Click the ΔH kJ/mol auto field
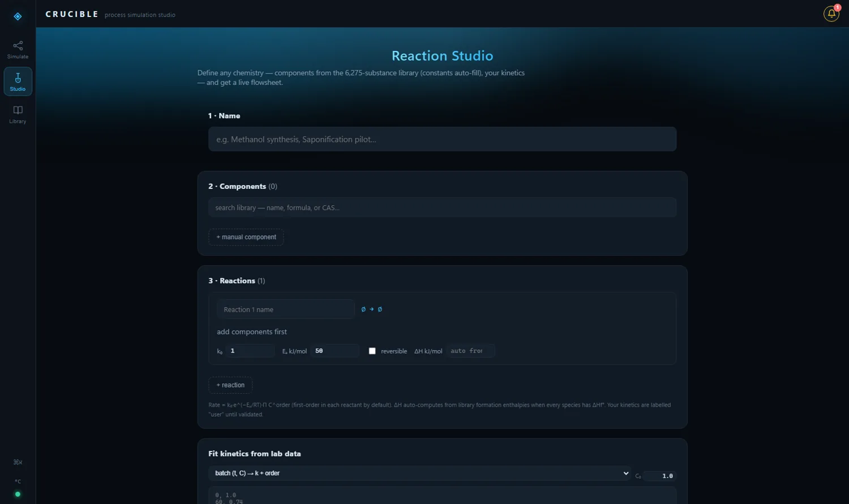 tap(470, 351)
